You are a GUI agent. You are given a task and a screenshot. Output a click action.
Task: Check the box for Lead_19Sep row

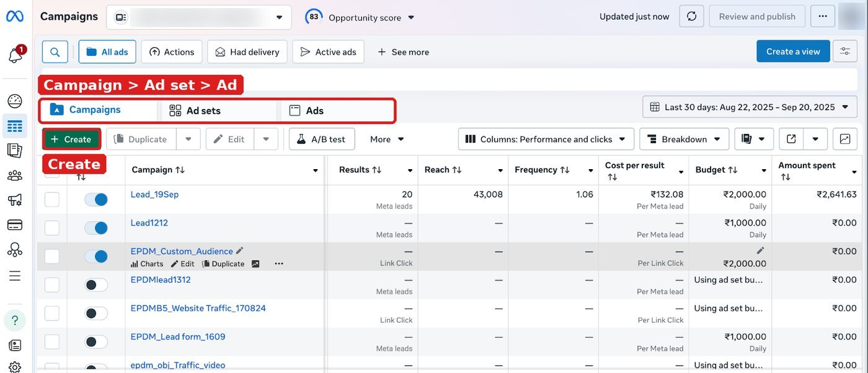pos(52,200)
